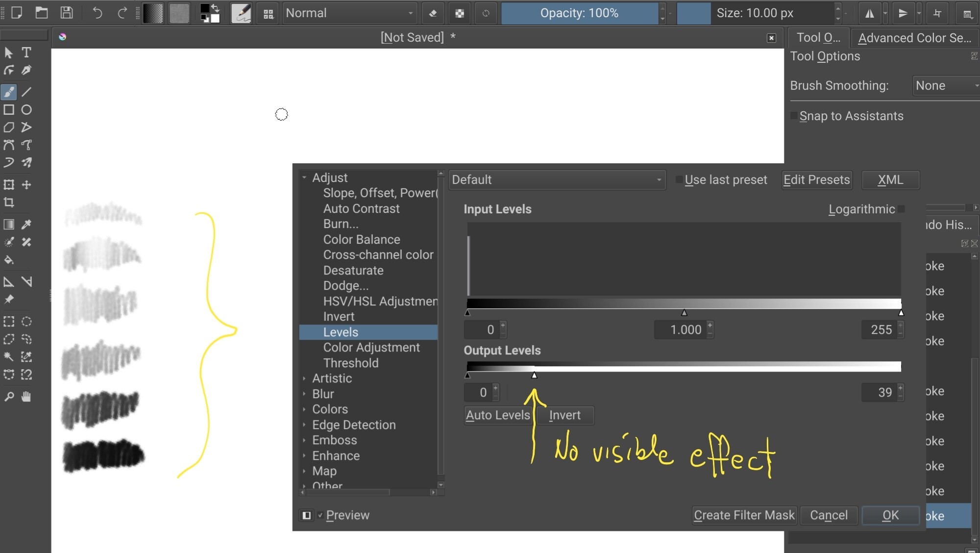This screenshot has height=553, width=980.
Task: Toggle the Logarithmic histogram checkbox
Action: pyautogui.click(x=902, y=209)
